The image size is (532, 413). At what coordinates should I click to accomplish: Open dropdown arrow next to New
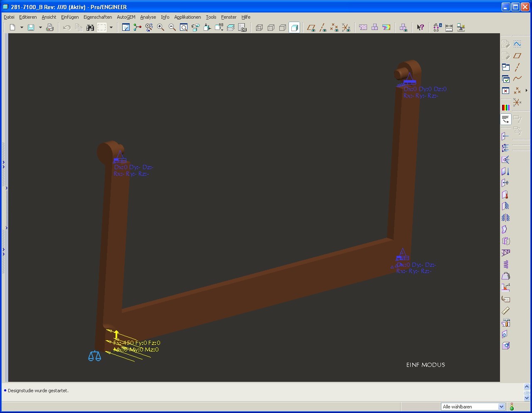pyautogui.click(x=22, y=27)
